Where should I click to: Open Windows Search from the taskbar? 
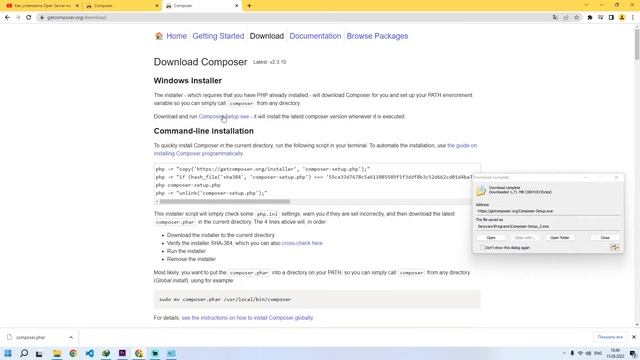click(24, 353)
